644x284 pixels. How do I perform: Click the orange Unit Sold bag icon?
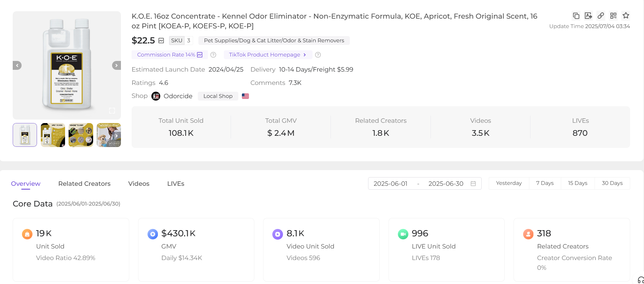[x=27, y=234]
